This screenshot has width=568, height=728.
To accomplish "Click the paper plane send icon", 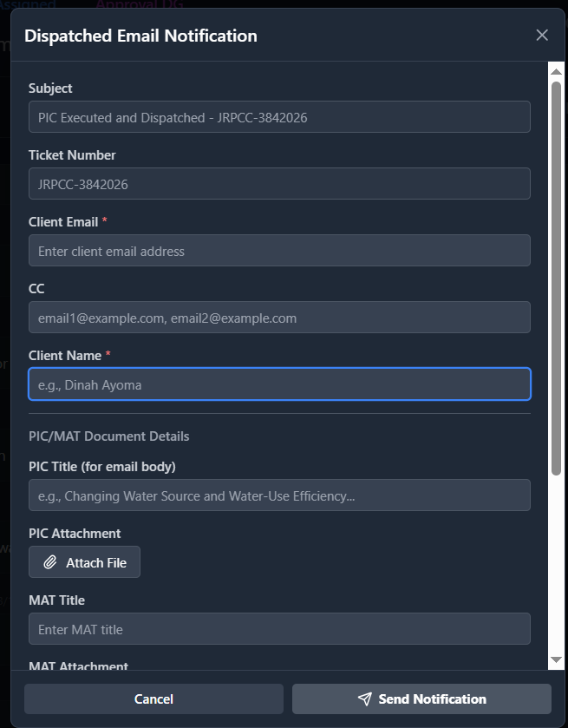I will click(365, 699).
